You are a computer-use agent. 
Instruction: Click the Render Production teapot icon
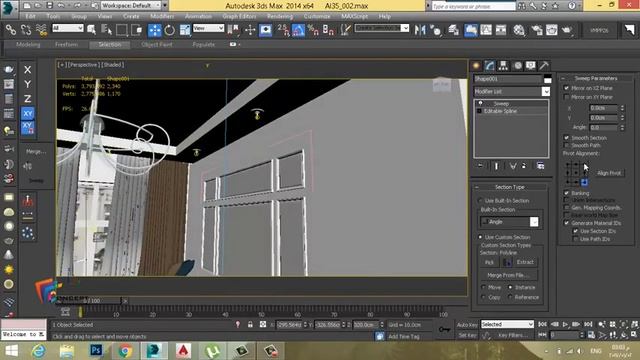[567, 30]
